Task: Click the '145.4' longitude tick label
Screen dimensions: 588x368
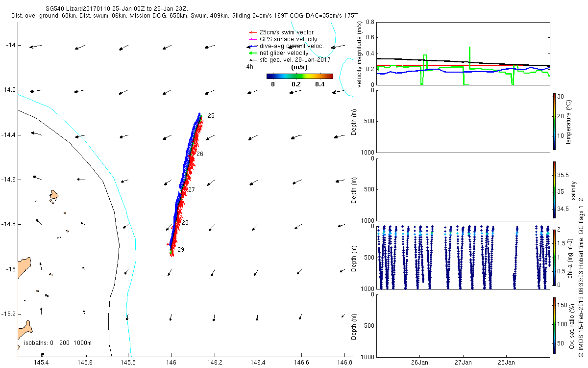Action: point(41,363)
